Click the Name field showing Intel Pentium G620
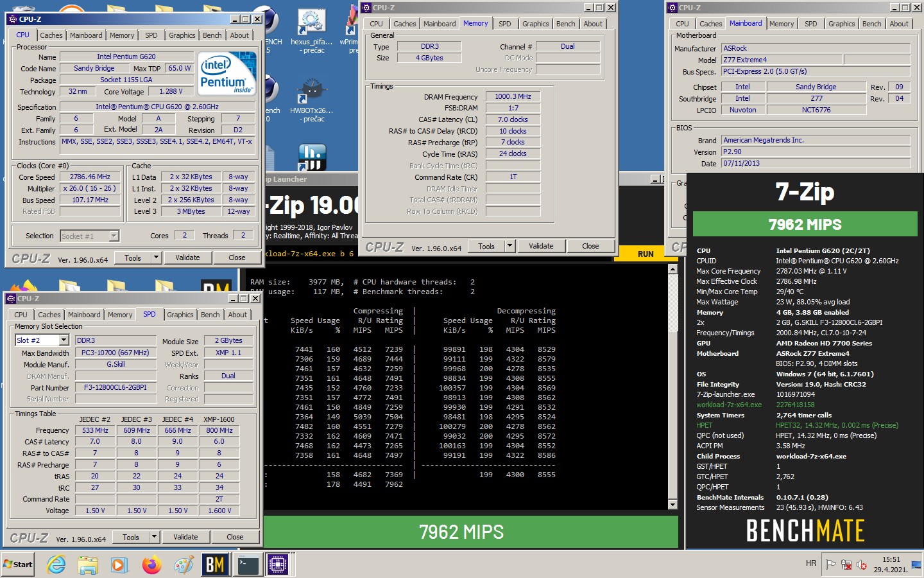The image size is (924, 578). pos(126,57)
